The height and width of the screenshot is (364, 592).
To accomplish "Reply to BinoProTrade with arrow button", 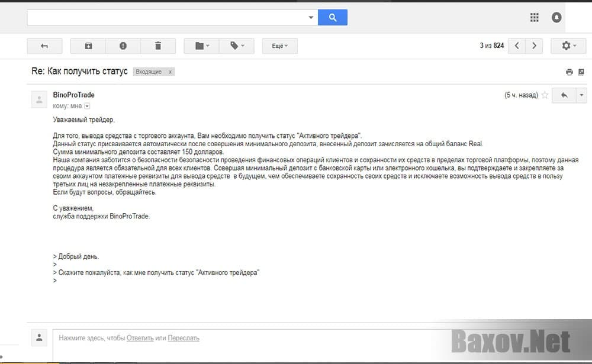I will 564,95.
